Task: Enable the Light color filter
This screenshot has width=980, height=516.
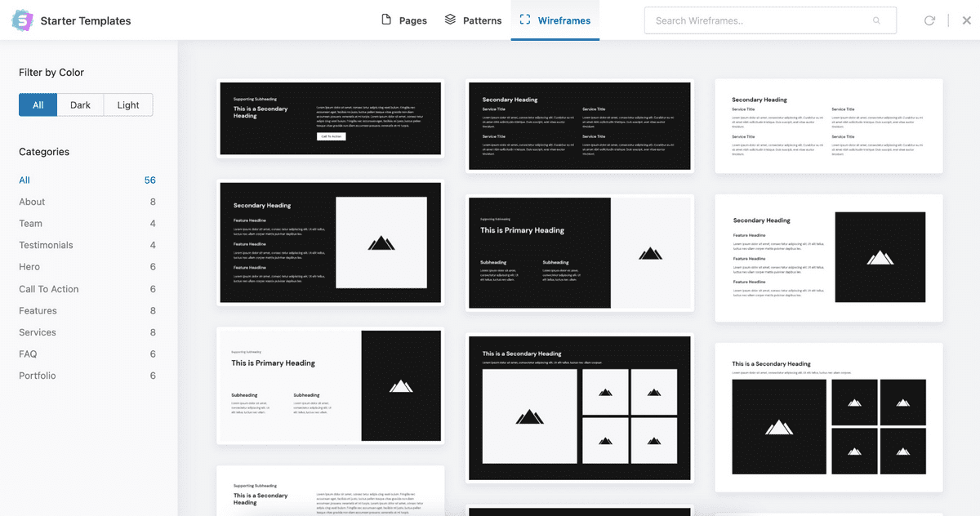Action: click(x=127, y=105)
